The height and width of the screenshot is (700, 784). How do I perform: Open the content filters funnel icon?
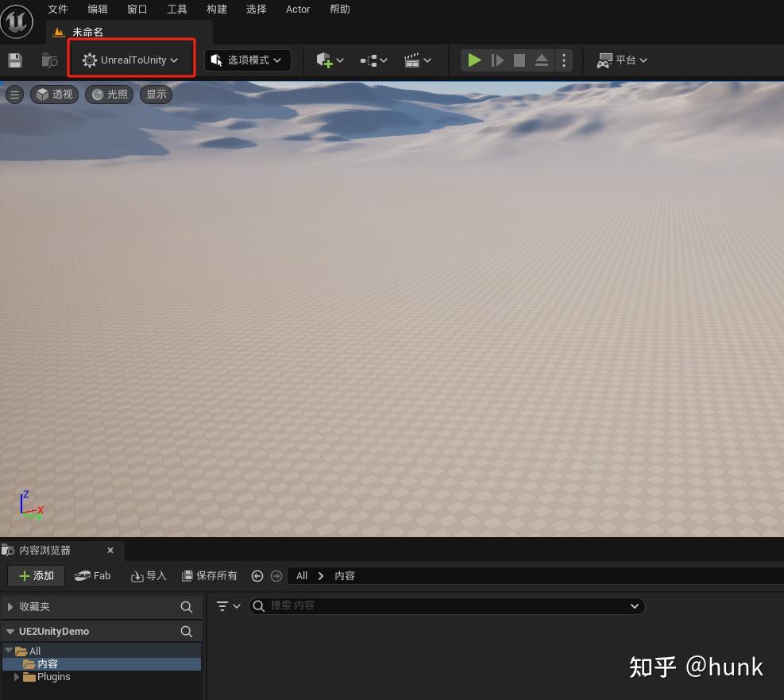223,605
